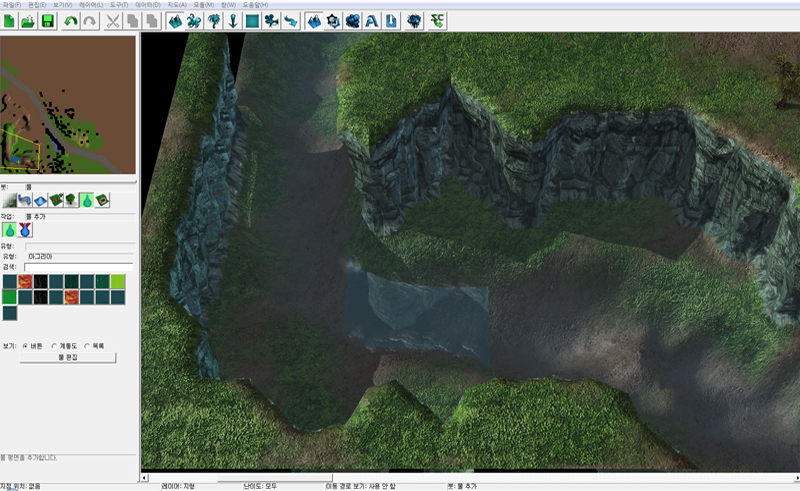
Task: Open the Data editor module icon
Action: pos(353,21)
